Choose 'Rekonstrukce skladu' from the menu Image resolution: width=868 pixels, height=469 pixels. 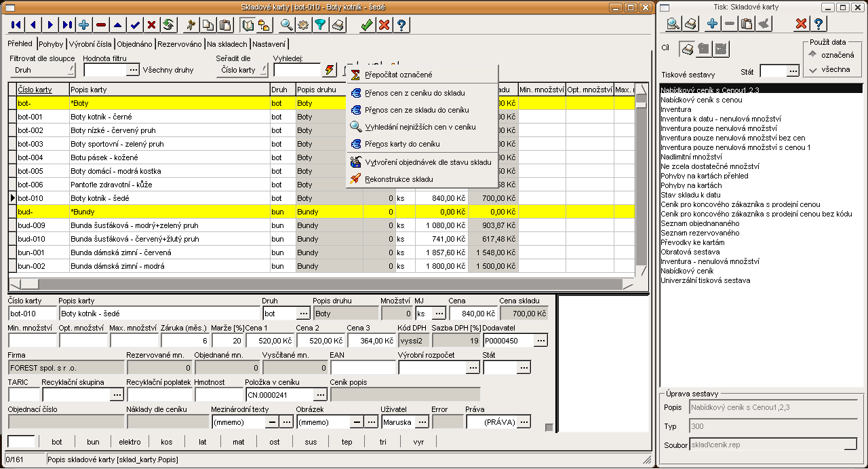[399, 179]
